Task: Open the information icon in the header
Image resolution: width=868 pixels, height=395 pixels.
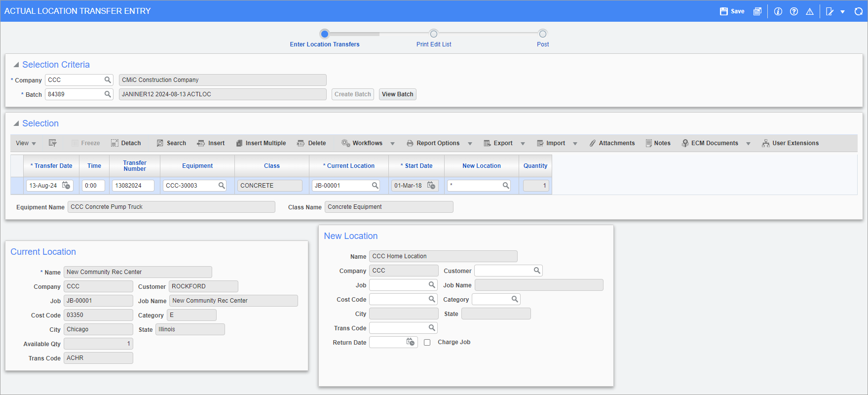Action: click(778, 11)
